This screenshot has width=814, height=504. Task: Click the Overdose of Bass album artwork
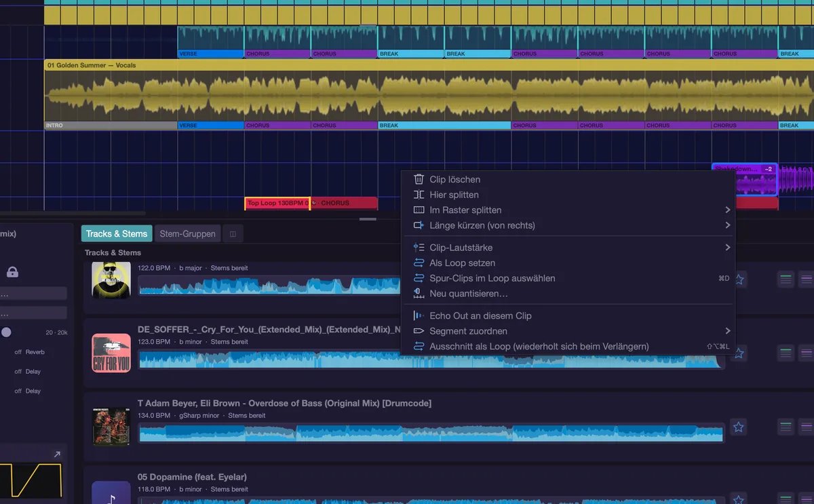click(x=111, y=427)
